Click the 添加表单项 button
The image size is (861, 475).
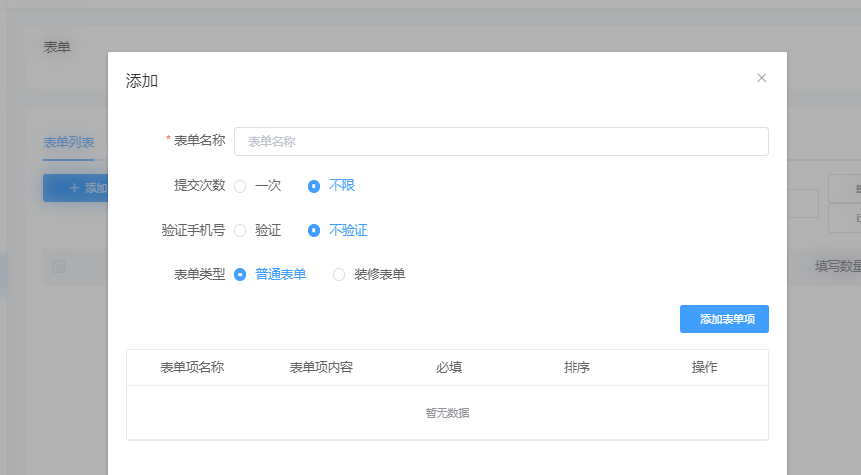tap(724, 319)
